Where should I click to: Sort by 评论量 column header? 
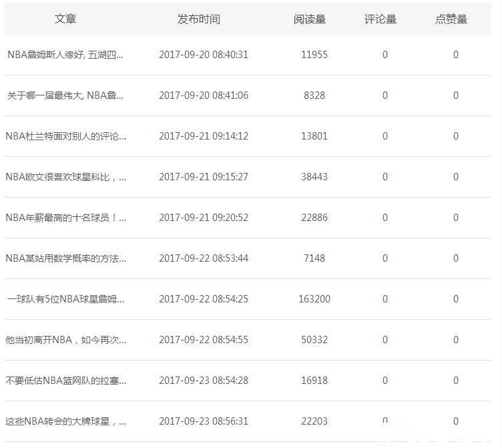point(381,19)
